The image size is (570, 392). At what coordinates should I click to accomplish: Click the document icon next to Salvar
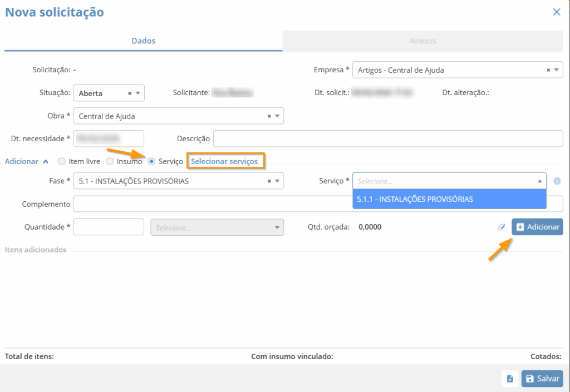pyautogui.click(x=510, y=379)
